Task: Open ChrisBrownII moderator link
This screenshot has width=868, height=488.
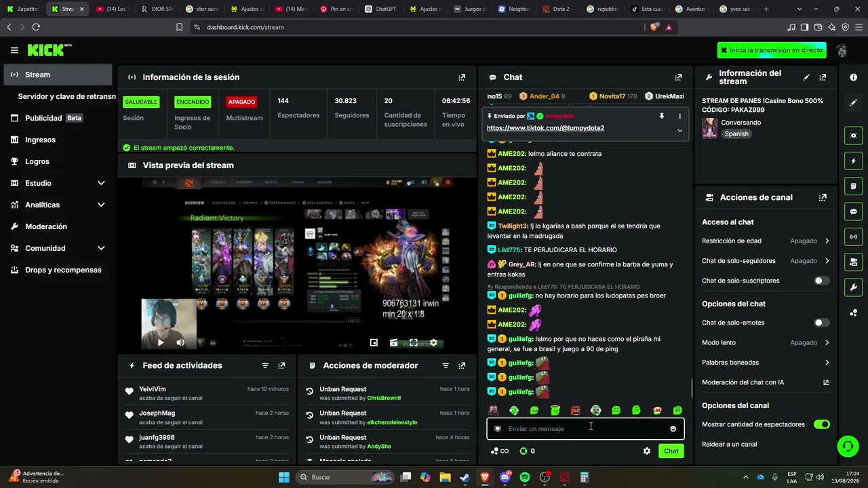Action: (384, 399)
